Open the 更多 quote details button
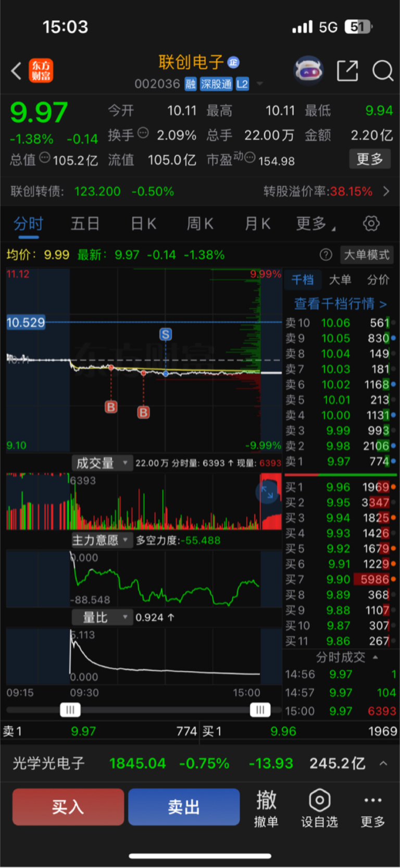Viewport: 400px width, 868px height. coord(370,159)
